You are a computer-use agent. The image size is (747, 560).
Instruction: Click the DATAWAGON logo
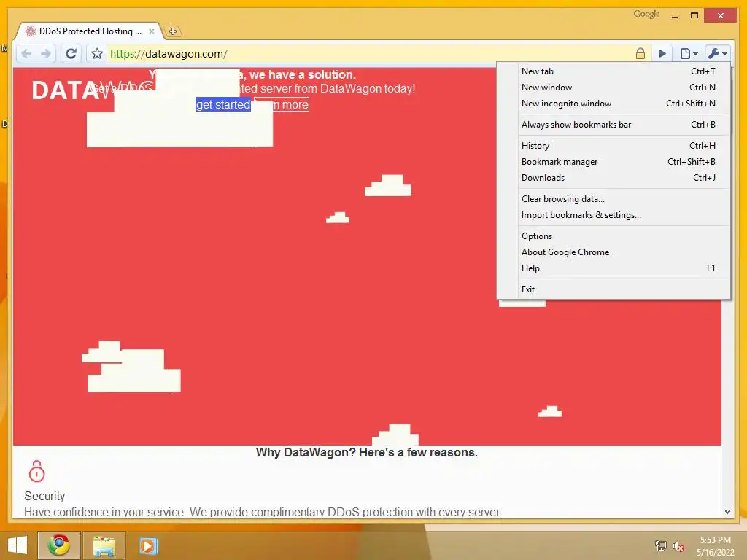click(93, 90)
